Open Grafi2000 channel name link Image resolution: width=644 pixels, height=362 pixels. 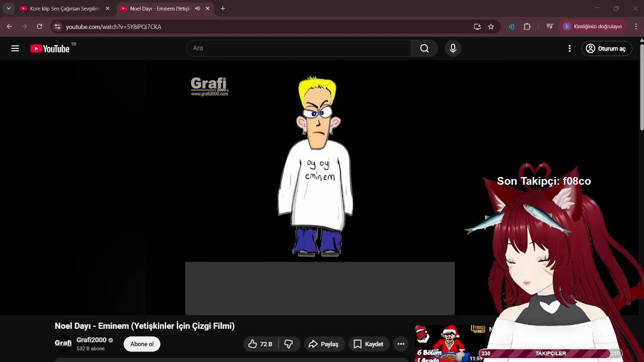click(91, 340)
